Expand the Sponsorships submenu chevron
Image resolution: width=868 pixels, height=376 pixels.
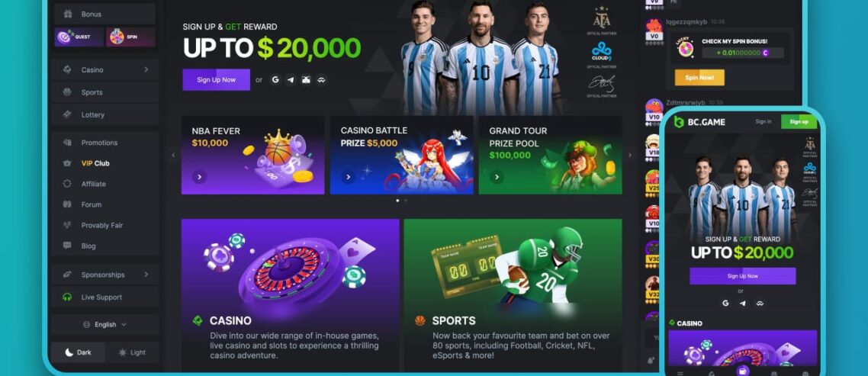(x=146, y=274)
